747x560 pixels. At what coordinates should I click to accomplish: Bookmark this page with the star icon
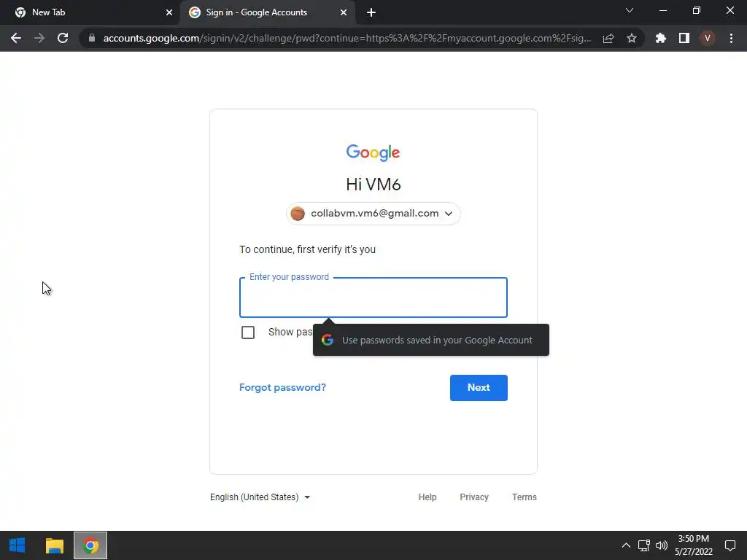click(632, 38)
